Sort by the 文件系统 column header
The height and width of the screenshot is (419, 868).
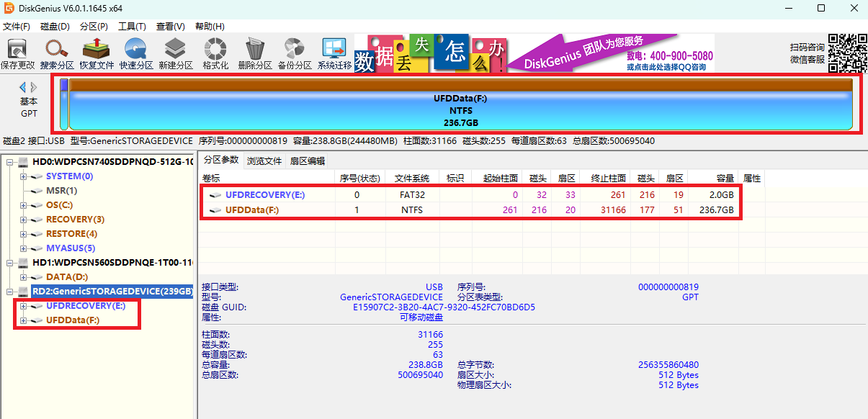(412, 178)
